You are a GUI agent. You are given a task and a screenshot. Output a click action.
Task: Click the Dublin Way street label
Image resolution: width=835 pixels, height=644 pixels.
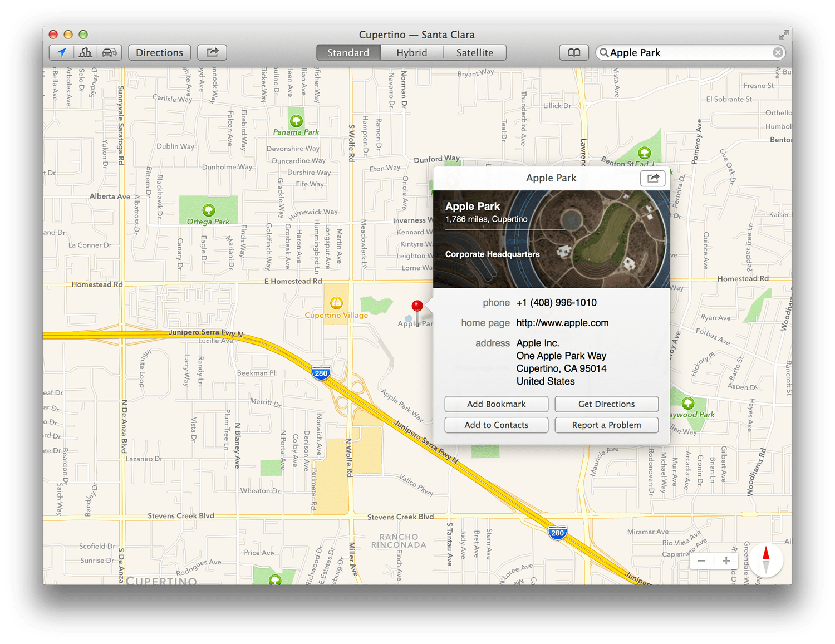pyautogui.click(x=175, y=146)
